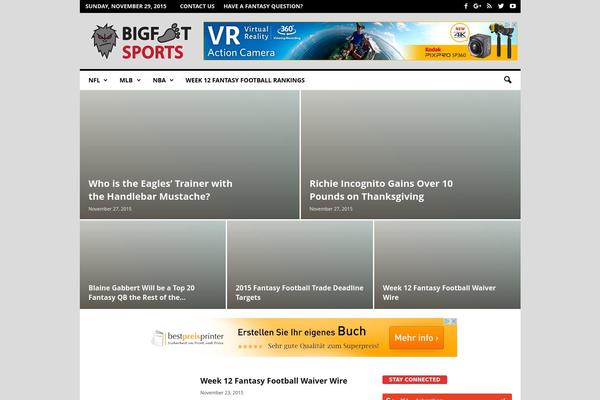Open the Contact Us link
Viewport: 600px width, 400px height.
[x=197, y=6]
